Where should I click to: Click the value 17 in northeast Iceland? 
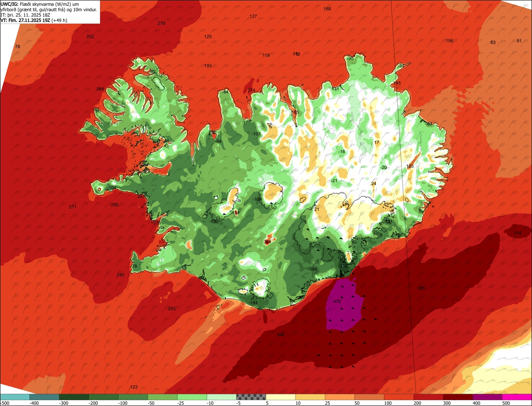pos(377,143)
